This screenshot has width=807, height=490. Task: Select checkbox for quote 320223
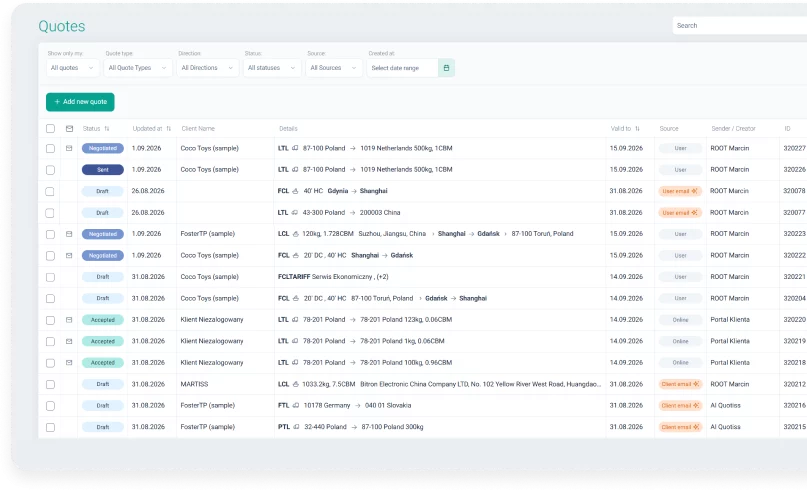tap(50, 234)
